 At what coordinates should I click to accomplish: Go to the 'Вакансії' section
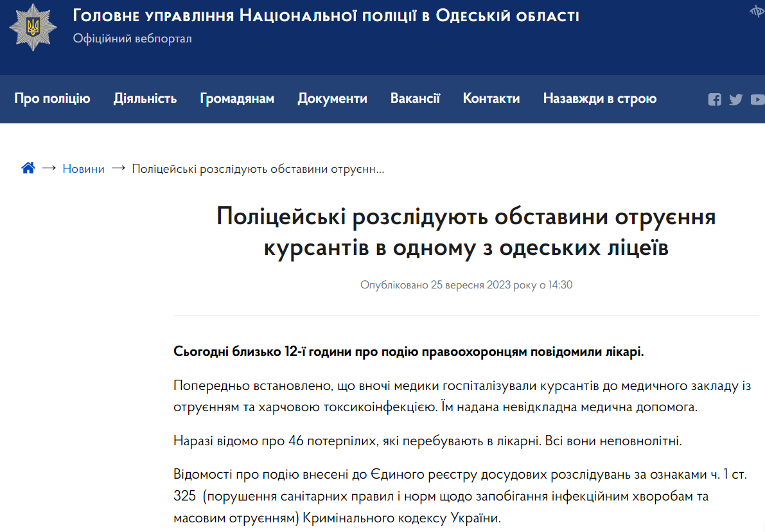tap(415, 99)
